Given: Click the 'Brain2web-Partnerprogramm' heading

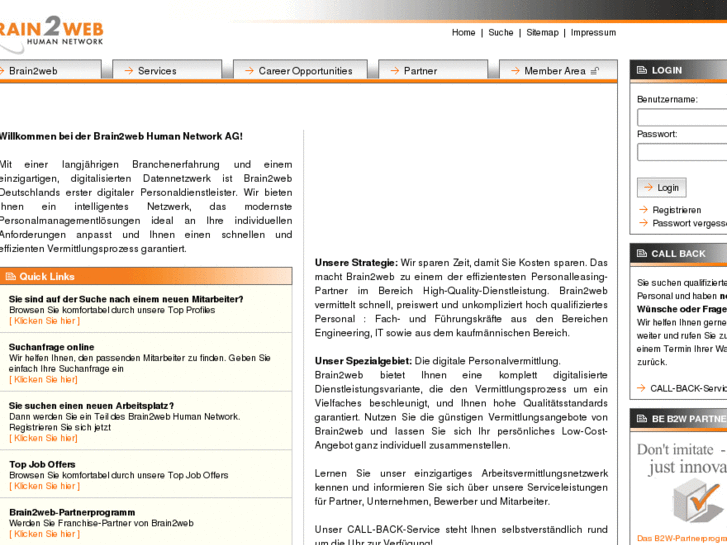Looking at the screenshot, I should (72, 512).
